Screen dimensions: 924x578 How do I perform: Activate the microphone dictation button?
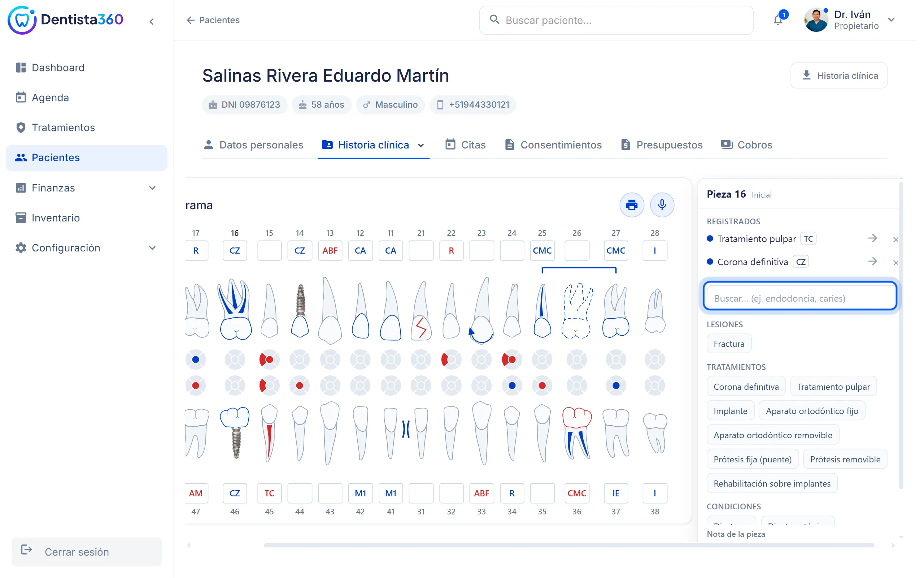coord(662,205)
